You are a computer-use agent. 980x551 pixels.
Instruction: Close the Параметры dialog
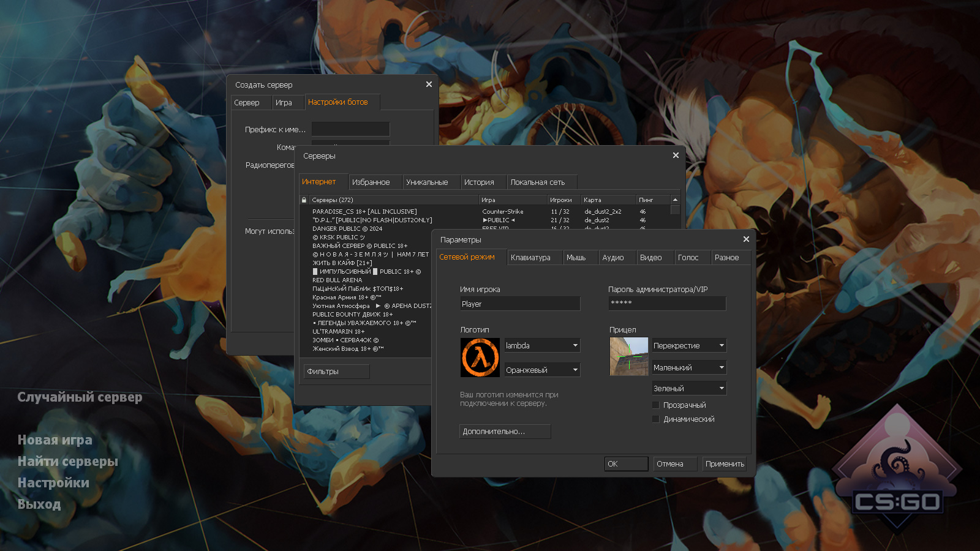746,239
